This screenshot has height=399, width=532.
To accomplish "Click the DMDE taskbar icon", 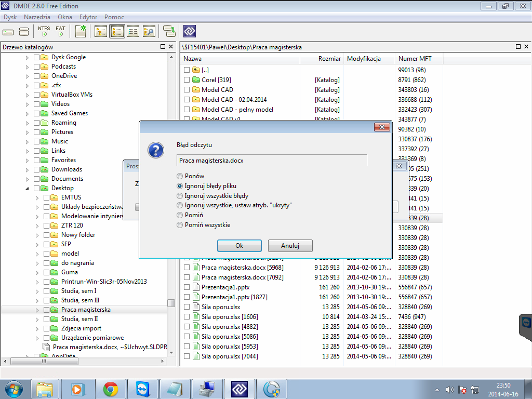I will tap(239, 389).
